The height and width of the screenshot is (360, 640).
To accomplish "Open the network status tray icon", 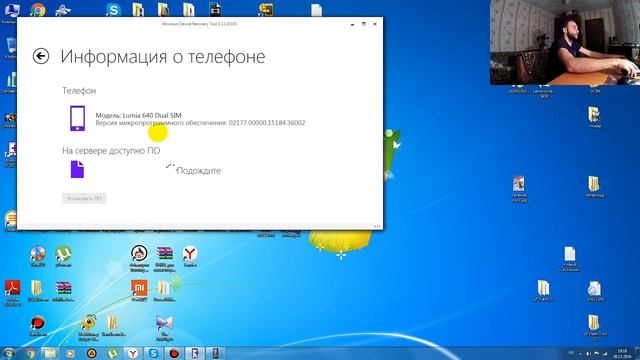I will [x=605, y=354].
